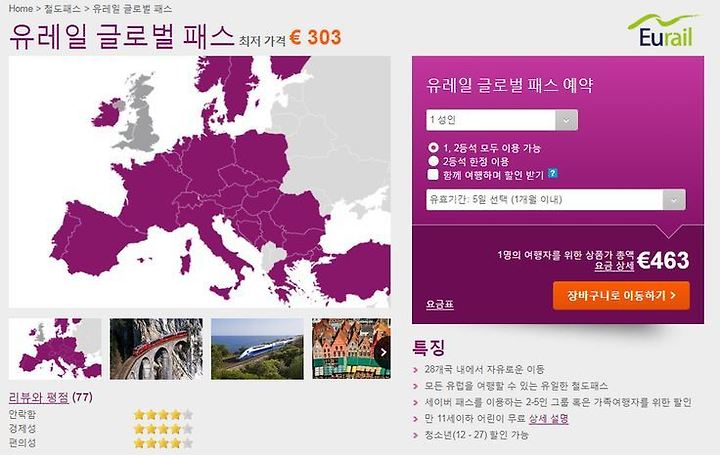This screenshot has height=456, width=720.
Task: Click the 안락함 star rating
Action: tap(163, 415)
